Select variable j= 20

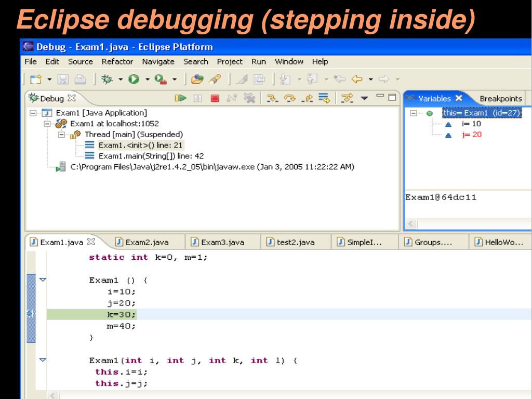pyautogui.click(x=472, y=135)
